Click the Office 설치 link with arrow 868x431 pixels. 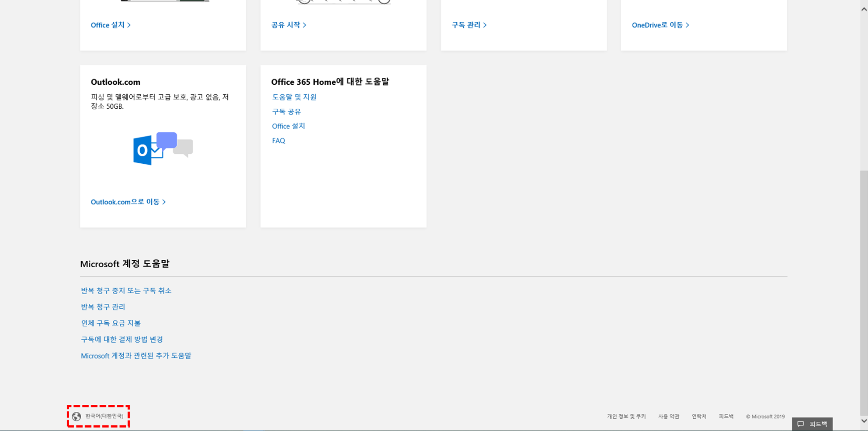coord(111,25)
